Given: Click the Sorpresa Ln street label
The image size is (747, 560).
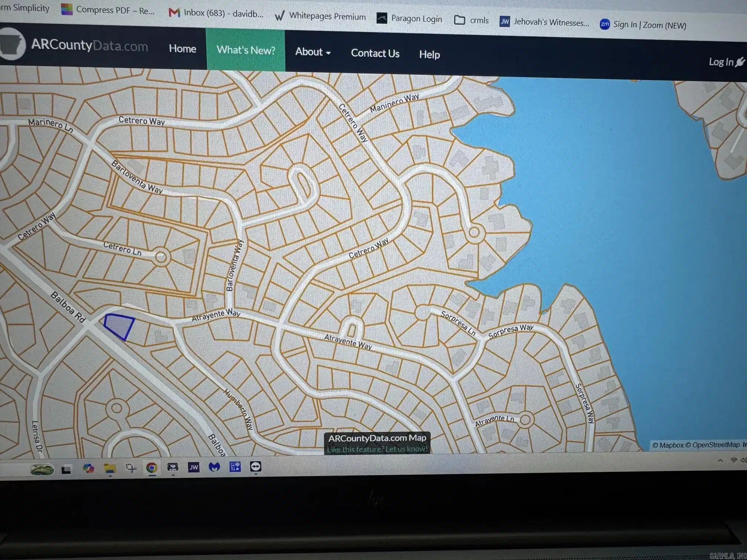Looking at the screenshot, I should (458, 323).
